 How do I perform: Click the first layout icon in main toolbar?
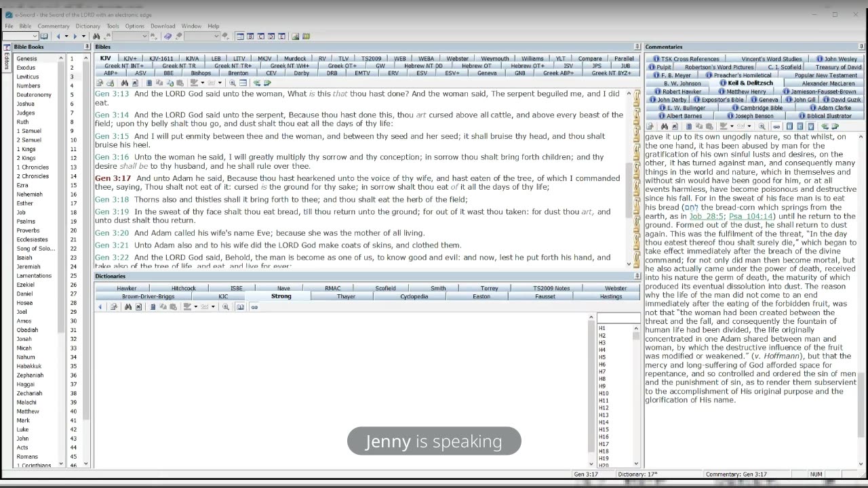point(240,36)
